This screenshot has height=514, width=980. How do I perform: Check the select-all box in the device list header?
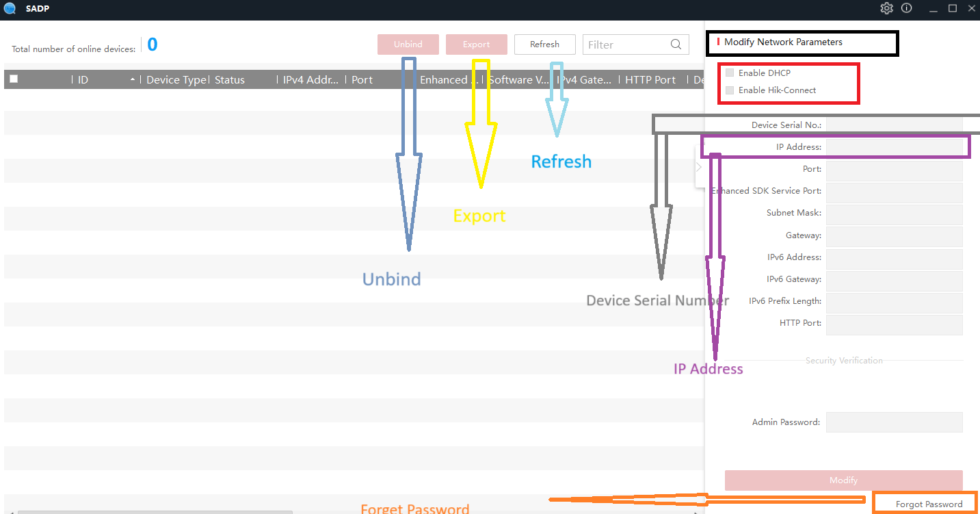coord(13,78)
